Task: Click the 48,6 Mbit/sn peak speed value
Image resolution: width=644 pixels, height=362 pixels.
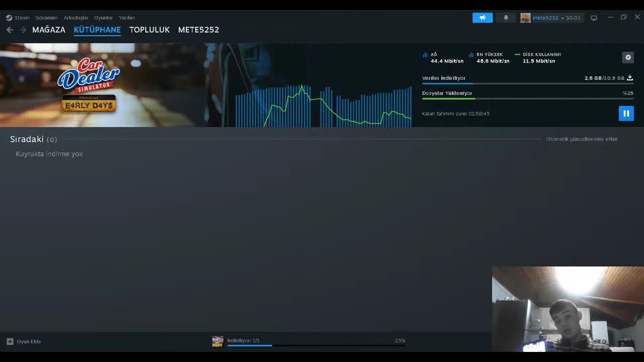Action: 493,61
